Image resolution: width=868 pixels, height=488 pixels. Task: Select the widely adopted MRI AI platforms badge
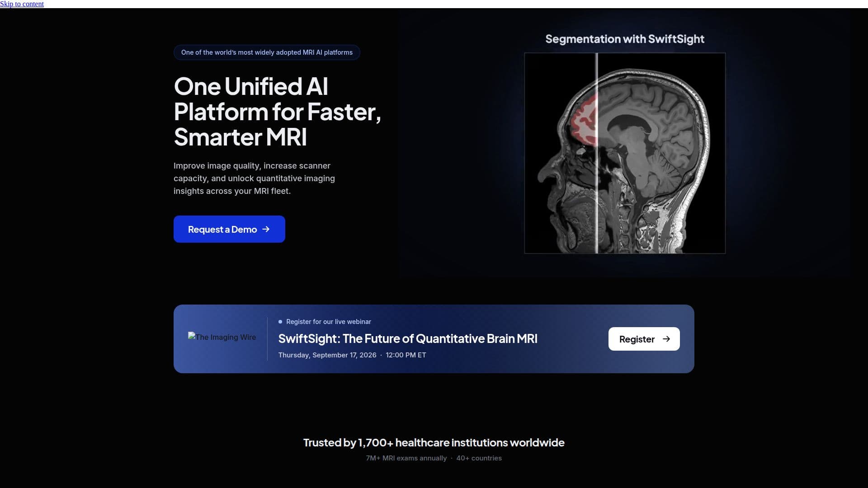(x=267, y=52)
